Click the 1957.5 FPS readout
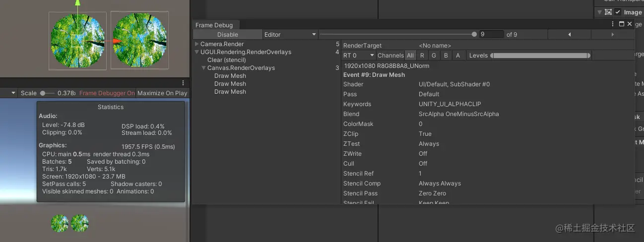This screenshot has width=644, height=242. (x=148, y=147)
